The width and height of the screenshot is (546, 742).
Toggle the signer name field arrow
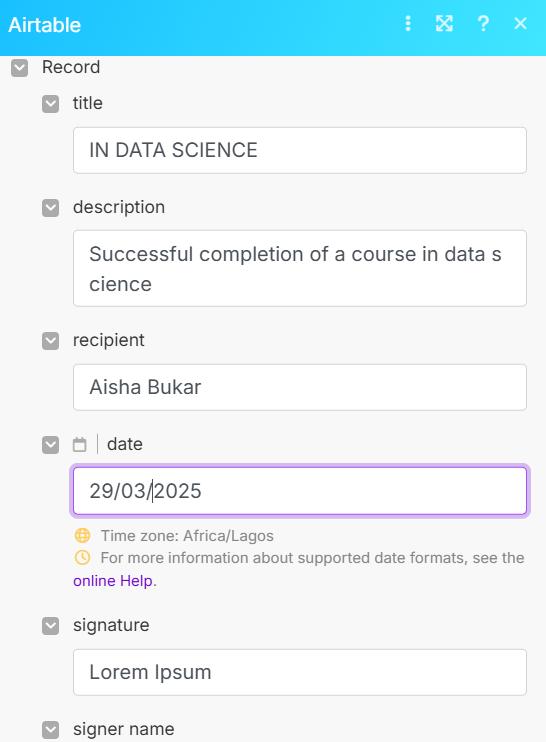click(x=51, y=730)
